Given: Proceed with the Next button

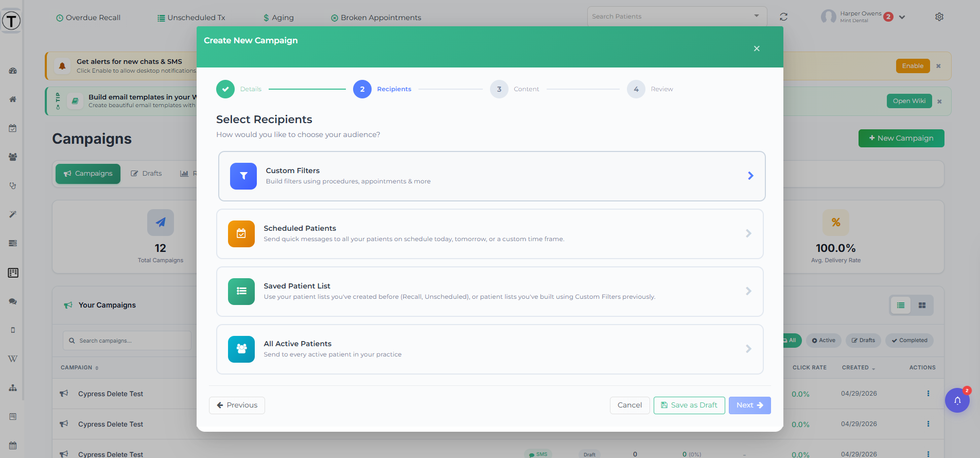Looking at the screenshot, I should coord(749,405).
